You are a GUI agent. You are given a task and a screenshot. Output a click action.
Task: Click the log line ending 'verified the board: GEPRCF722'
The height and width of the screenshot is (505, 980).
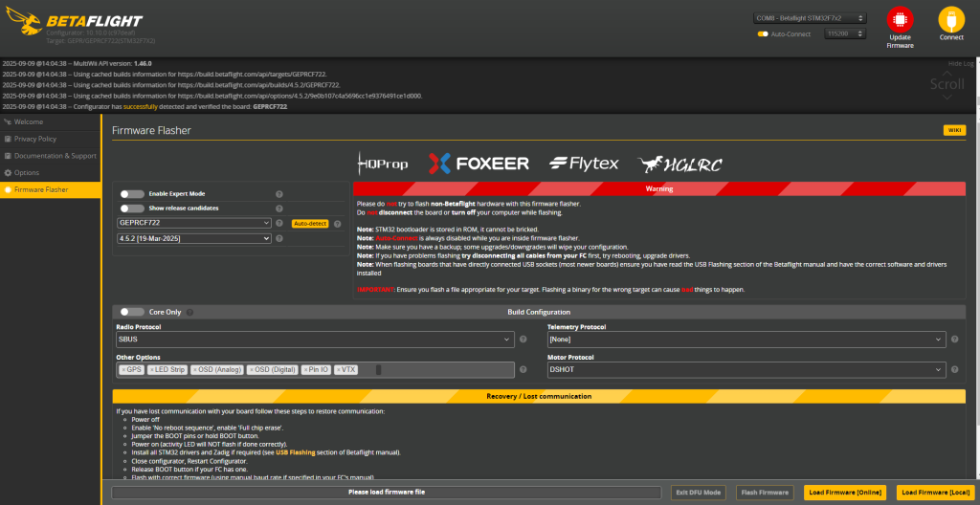click(145, 107)
